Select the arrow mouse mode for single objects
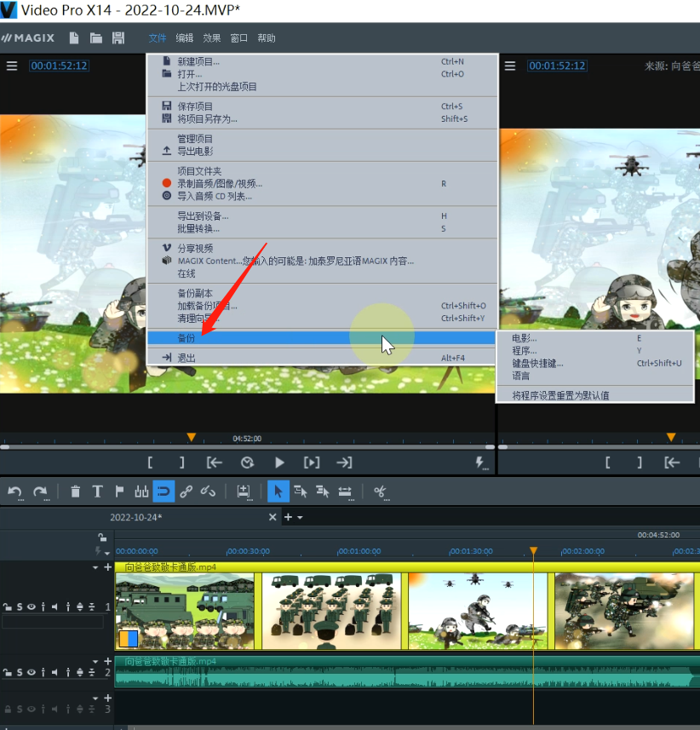Screen dimensions: 700x730 pyautogui.click(x=278, y=491)
